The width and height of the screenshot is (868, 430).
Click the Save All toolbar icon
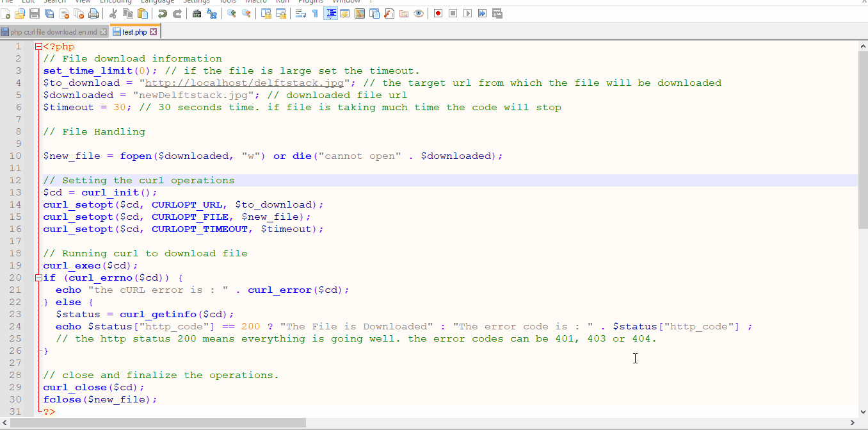click(49, 13)
